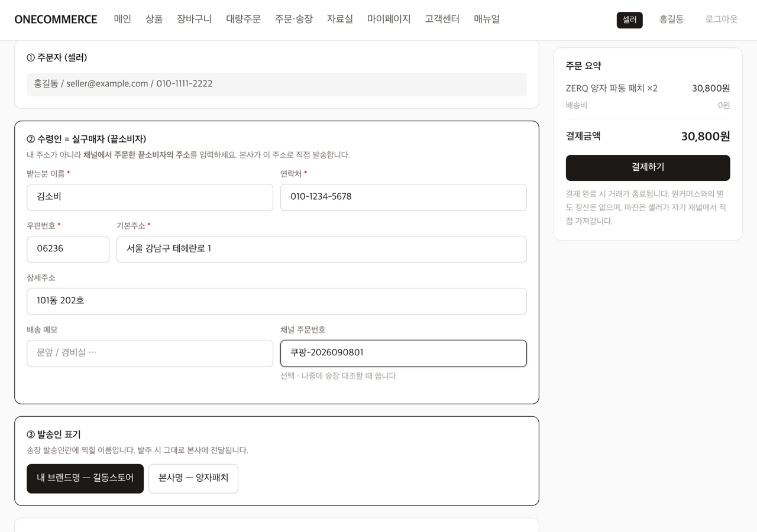Screen dimensions: 757x532
Task: Click 로그아웃
Action: click(x=721, y=19)
